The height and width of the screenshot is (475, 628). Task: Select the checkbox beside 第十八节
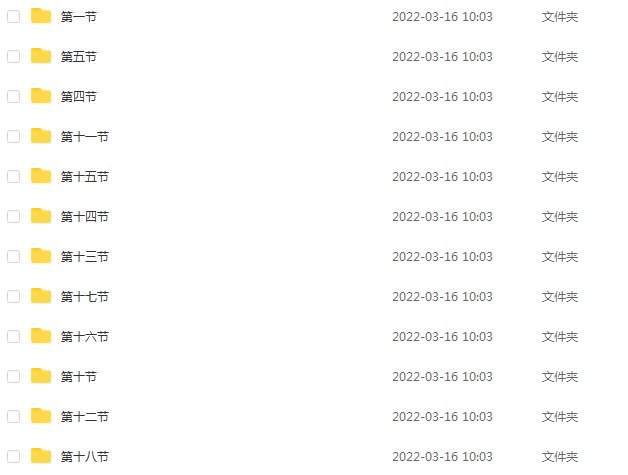(x=14, y=457)
